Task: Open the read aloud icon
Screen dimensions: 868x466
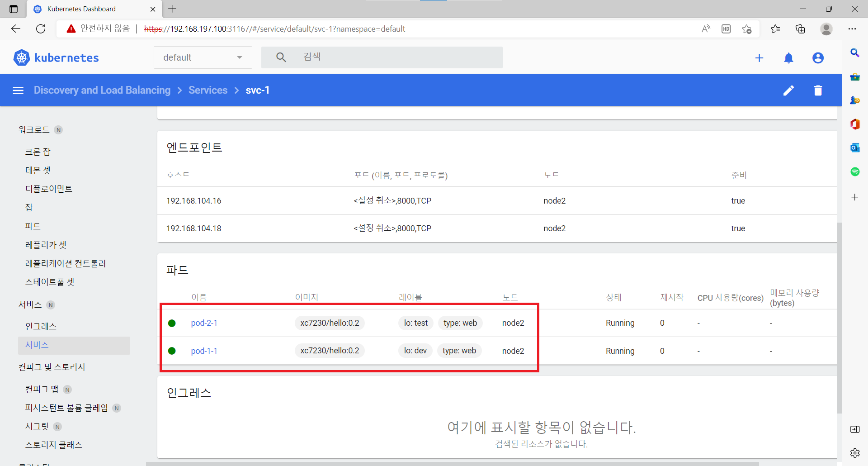Action: point(706,29)
